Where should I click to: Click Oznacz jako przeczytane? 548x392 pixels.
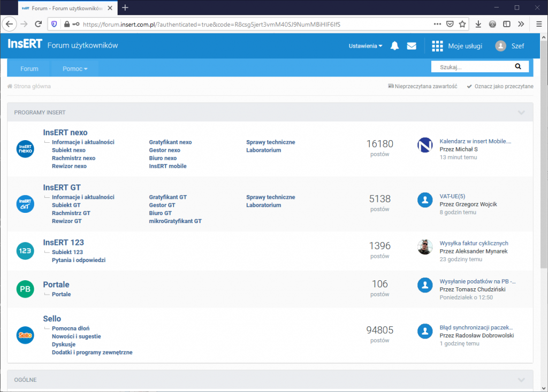[500, 86]
